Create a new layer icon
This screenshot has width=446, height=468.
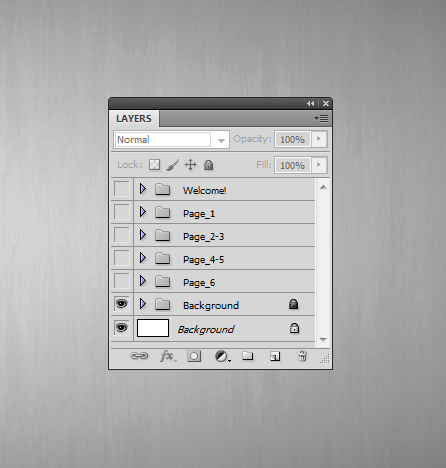point(275,356)
